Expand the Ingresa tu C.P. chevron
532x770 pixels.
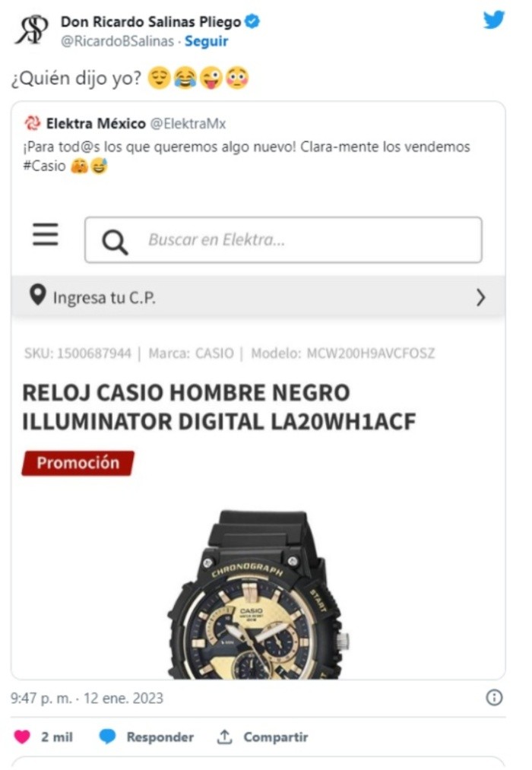[x=481, y=298]
